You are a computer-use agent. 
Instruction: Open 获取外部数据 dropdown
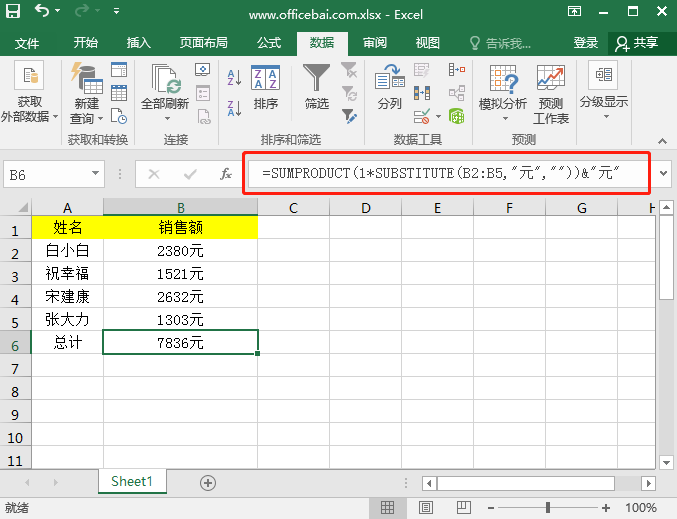point(29,92)
